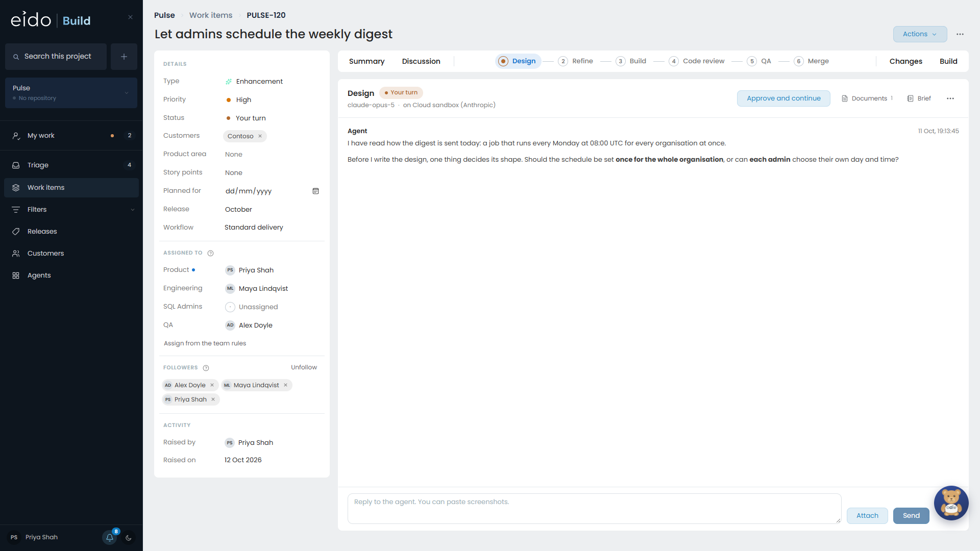
Task: Switch to the Discussion tab
Action: (x=421, y=61)
